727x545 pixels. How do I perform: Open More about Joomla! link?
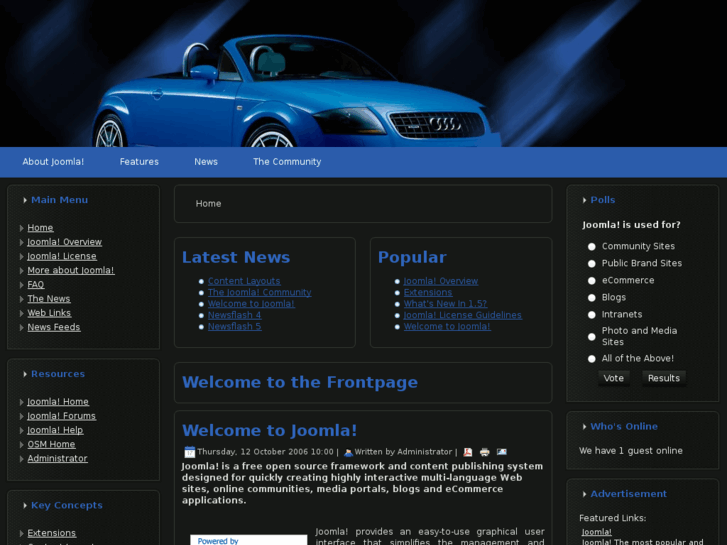click(x=70, y=270)
